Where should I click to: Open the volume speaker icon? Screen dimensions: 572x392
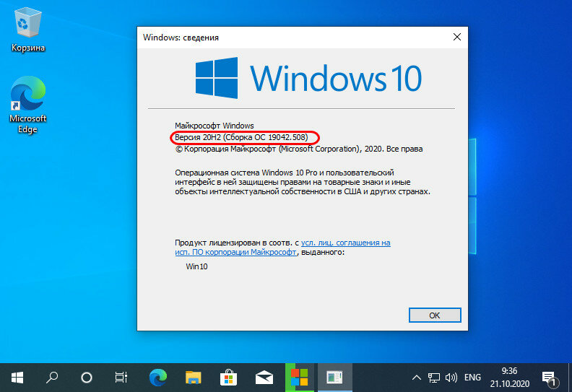coord(451,378)
